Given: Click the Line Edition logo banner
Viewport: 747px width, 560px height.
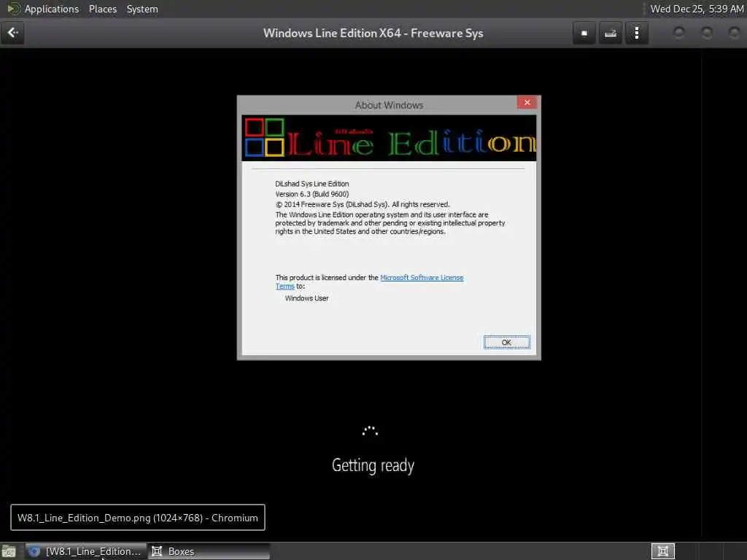Looking at the screenshot, I should click(389, 138).
